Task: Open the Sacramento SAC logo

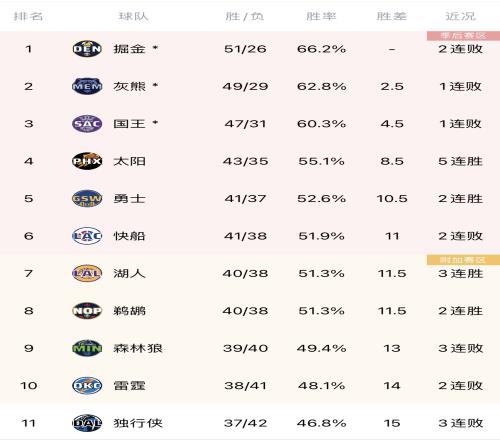Action: pos(87,124)
